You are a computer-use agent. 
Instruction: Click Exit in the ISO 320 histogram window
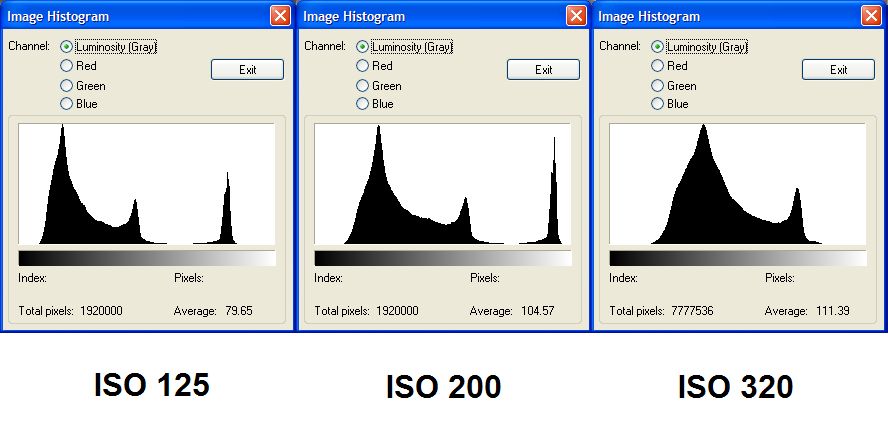click(x=838, y=70)
